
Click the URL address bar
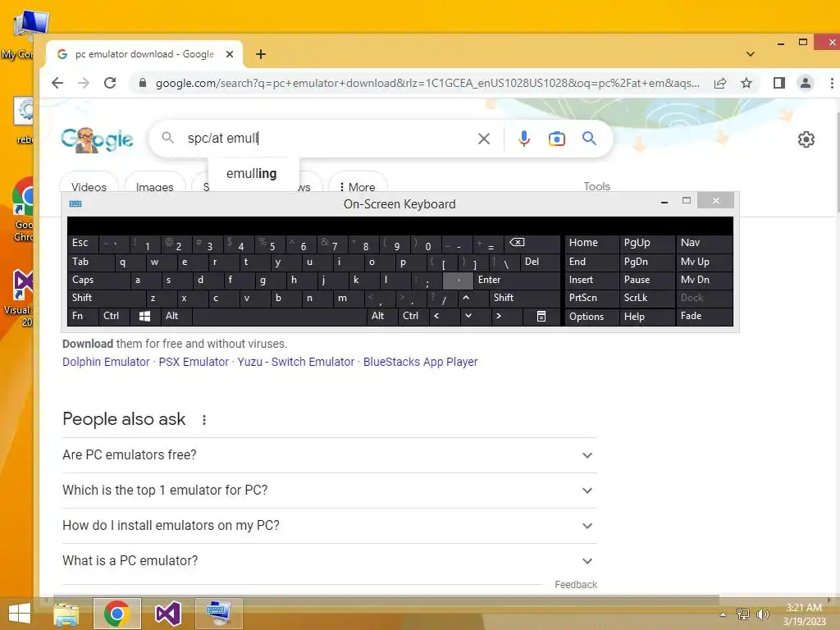pyautogui.click(x=427, y=83)
